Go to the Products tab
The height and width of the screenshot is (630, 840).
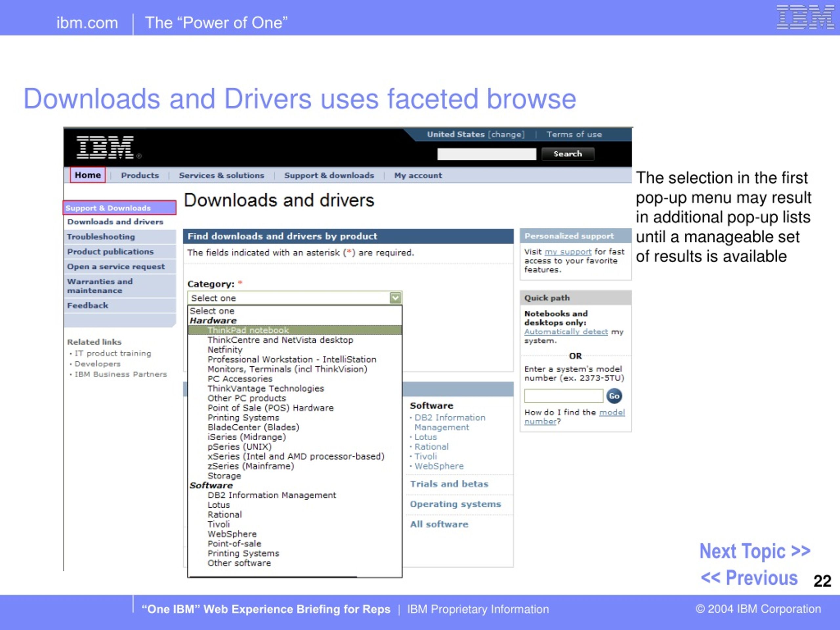tap(140, 176)
